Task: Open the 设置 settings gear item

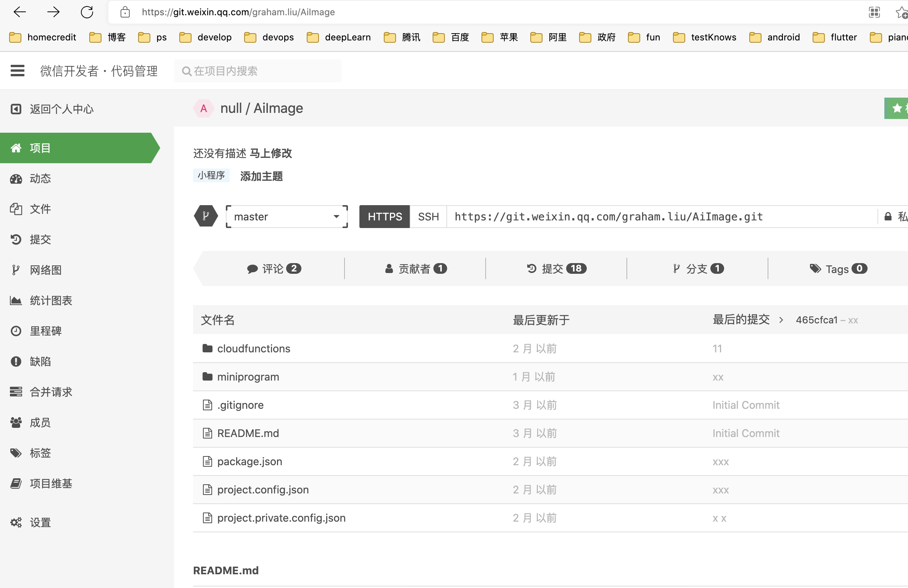Action: pos(40,522)
